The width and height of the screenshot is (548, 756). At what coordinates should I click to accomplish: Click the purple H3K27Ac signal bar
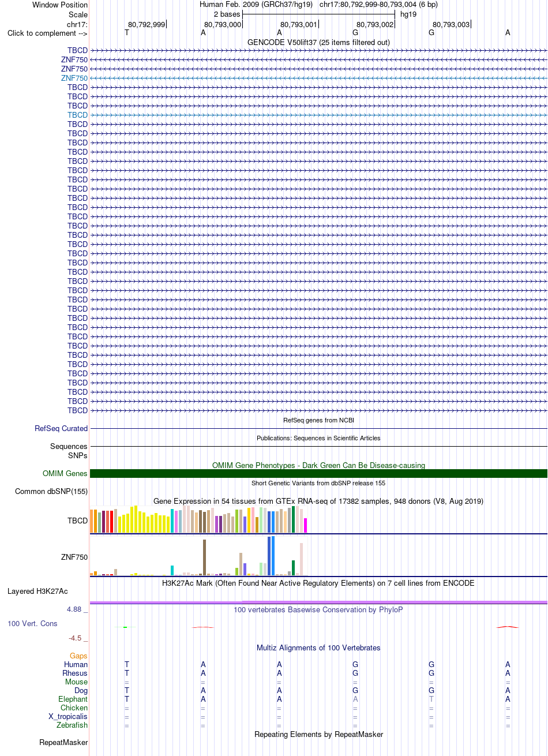318,602
